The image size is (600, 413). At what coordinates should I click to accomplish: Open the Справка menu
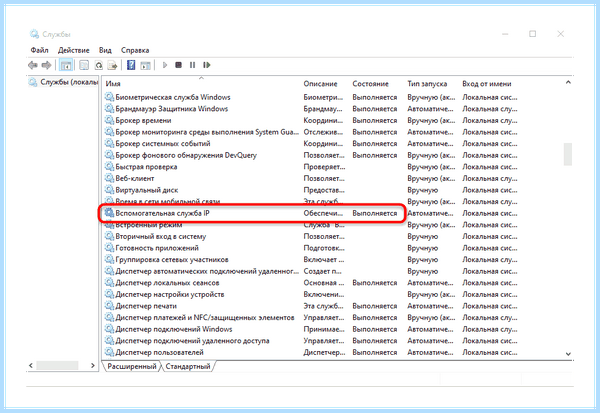coord(135,50)
